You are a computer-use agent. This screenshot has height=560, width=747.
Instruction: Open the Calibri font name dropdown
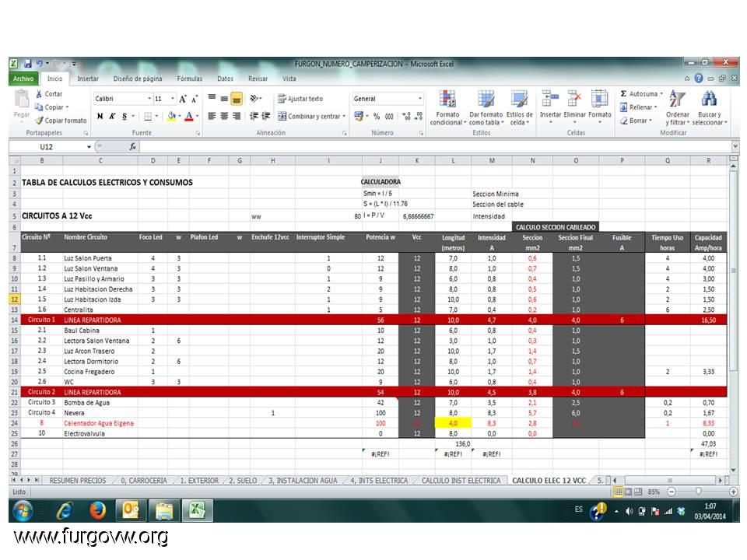tap(149, 99)
